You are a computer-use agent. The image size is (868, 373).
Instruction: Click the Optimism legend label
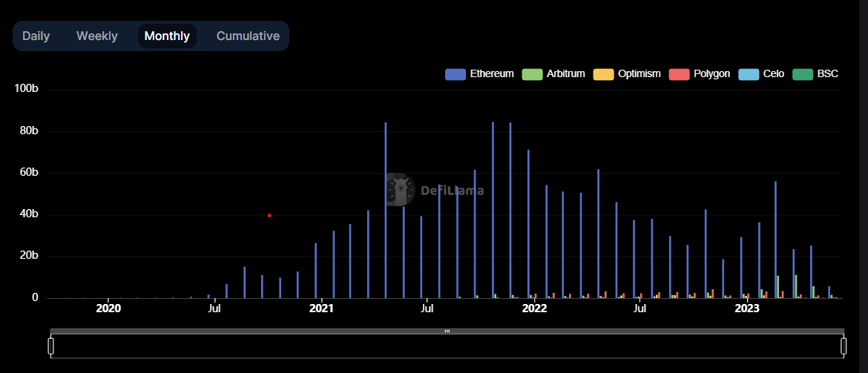click(x=640, y=73)
